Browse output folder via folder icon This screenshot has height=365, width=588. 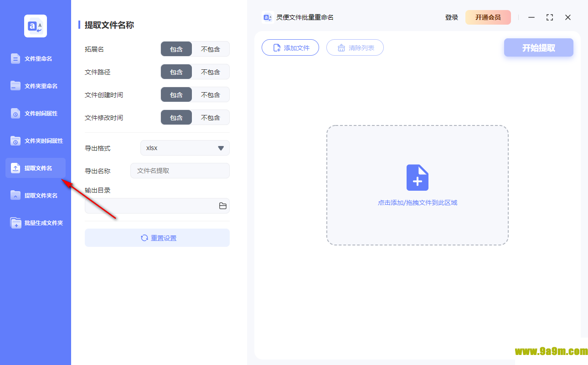click(223, 206)
